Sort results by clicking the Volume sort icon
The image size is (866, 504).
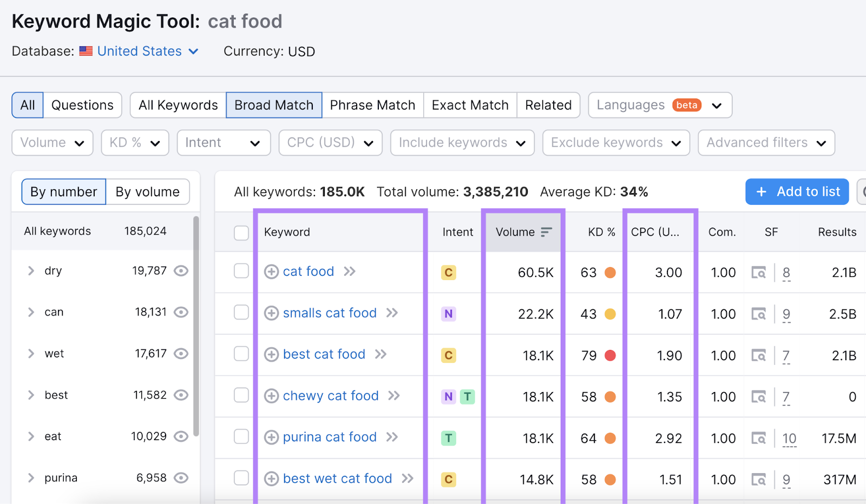pos(544,231)
